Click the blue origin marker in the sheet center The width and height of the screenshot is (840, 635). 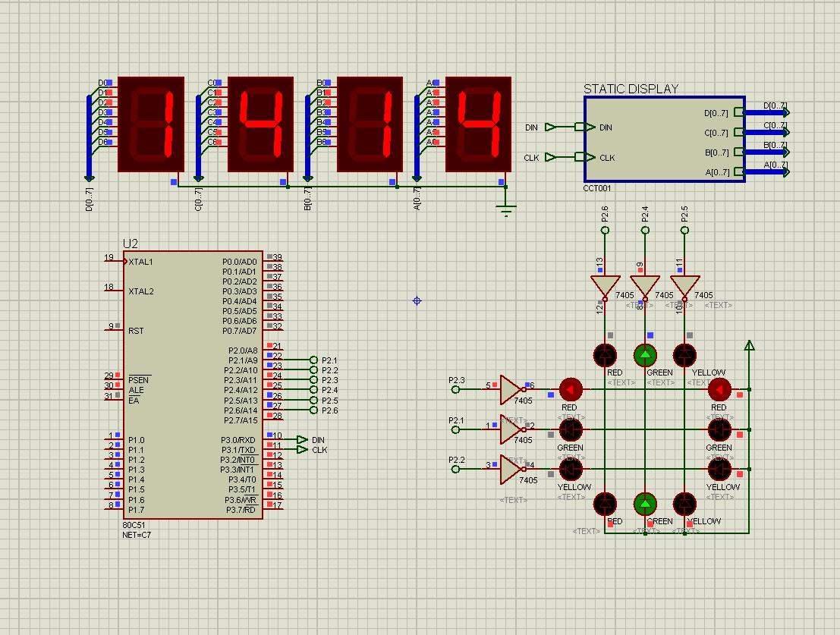(417, 301)
